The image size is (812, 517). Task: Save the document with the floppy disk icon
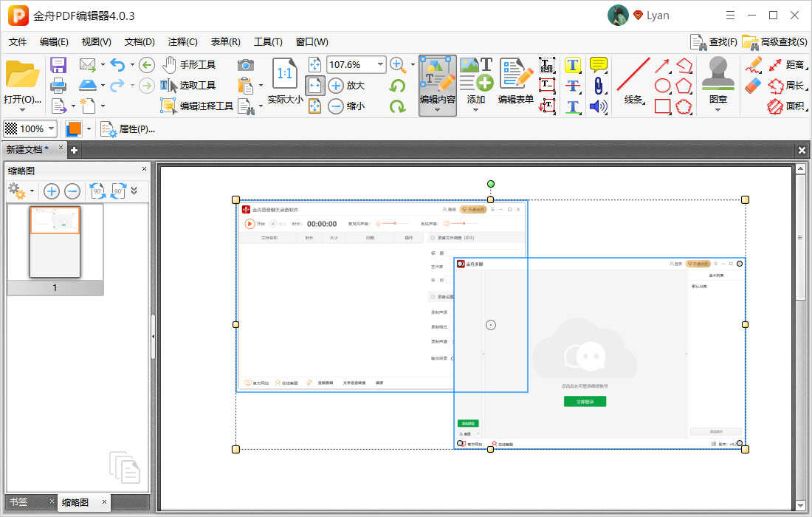pyautogui.click(x=58, y=65)
